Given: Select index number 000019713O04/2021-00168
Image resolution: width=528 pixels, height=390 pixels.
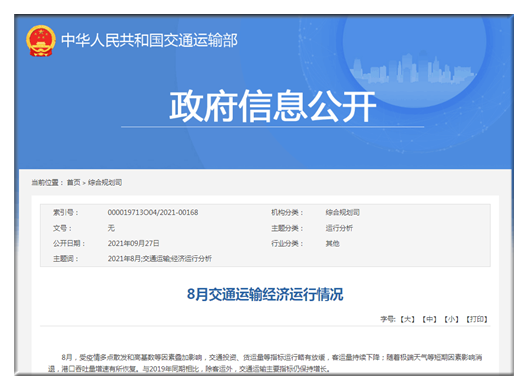Looking at the screenshot, I should (x=153, y=213).
